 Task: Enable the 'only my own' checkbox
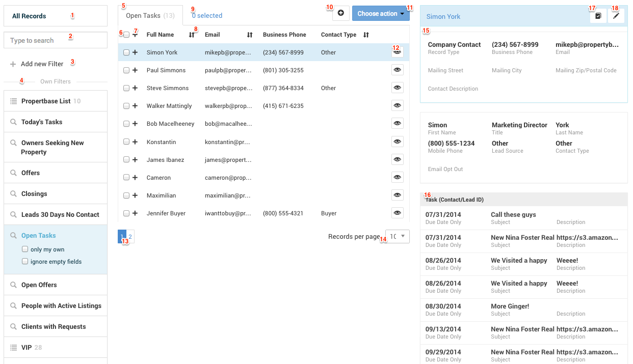24,249
